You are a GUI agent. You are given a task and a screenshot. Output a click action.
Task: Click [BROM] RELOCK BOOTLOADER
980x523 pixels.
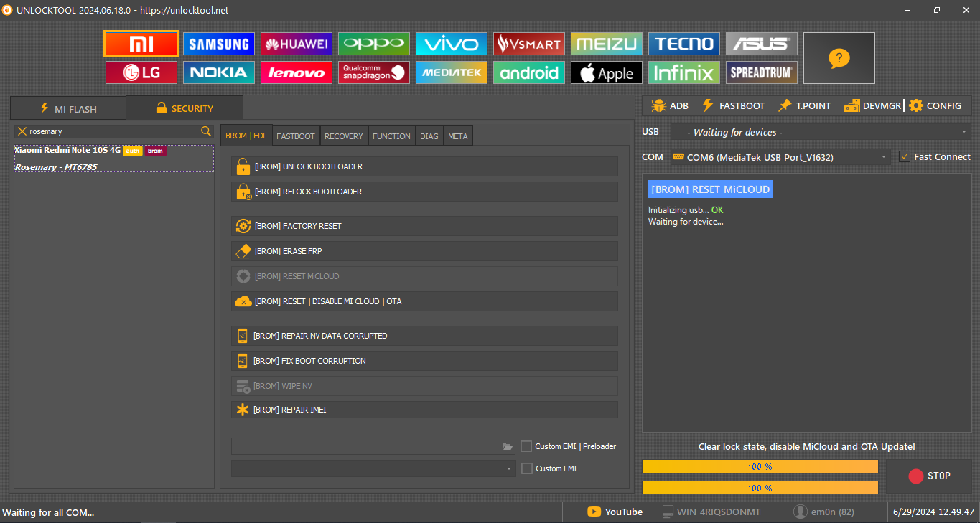pyautogui.click(x=424, y=192)
